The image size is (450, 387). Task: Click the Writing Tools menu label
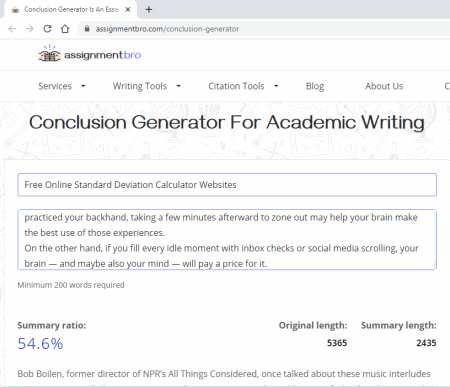(x=140, y=86)
